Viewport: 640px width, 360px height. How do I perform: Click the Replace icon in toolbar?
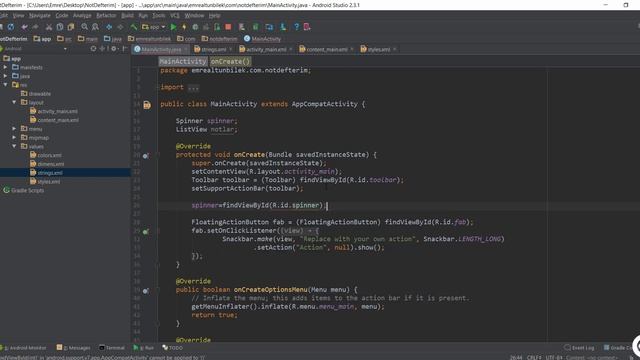point(95,27)
